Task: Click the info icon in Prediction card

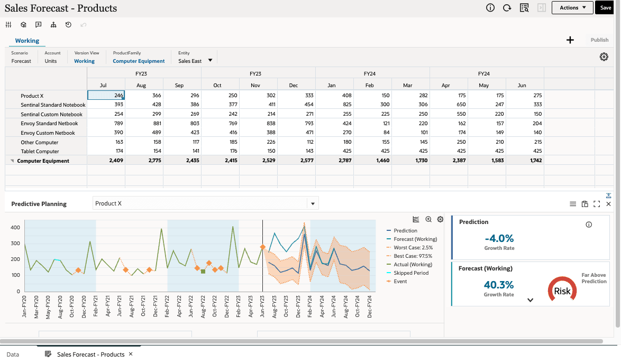Action: tap(589, 225)
